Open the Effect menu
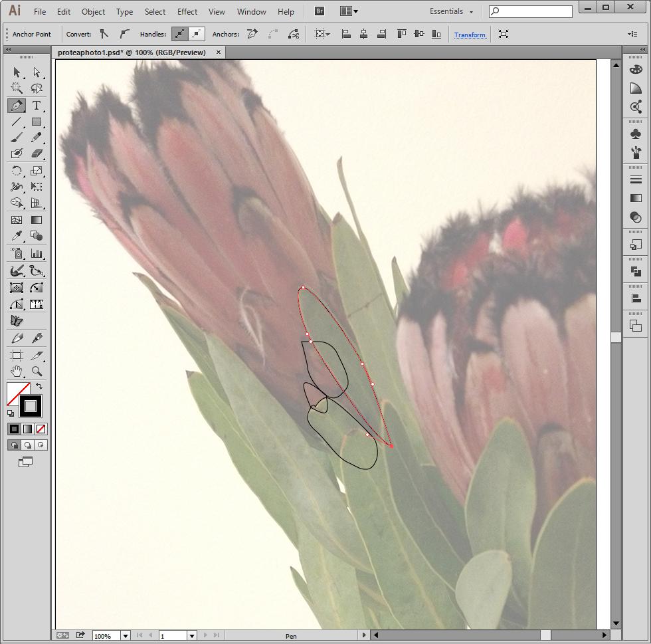This screenshot has height=644, width=651. pos(187,12)
